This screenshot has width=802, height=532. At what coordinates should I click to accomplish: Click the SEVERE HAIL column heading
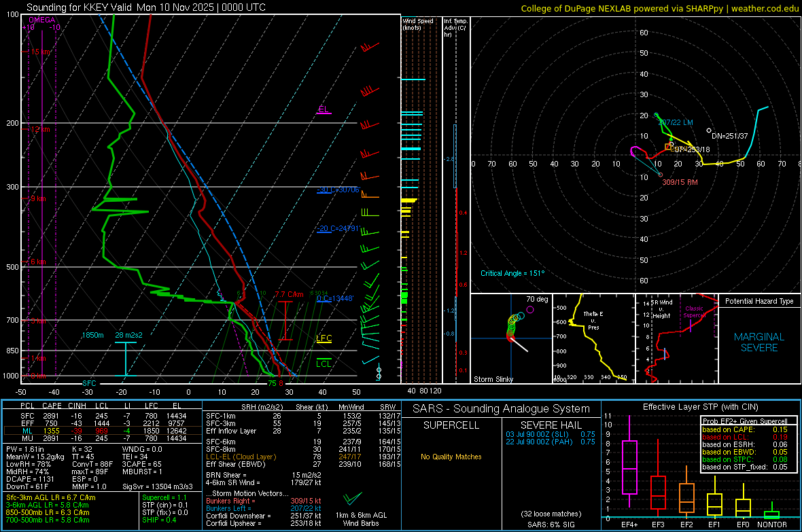click(551, 425)
